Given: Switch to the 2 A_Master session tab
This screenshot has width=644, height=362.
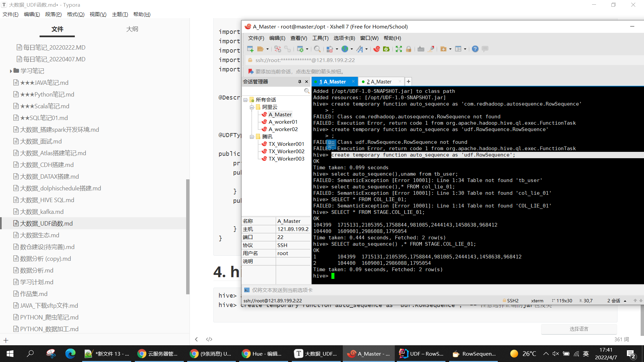Looking at the screenshot, I should pos(379,81).
